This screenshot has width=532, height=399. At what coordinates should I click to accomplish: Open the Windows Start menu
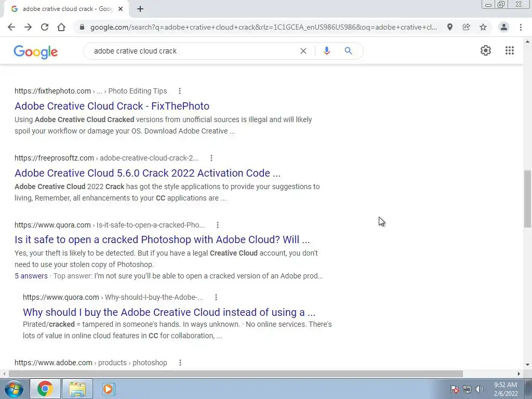[x=14, y=389]
